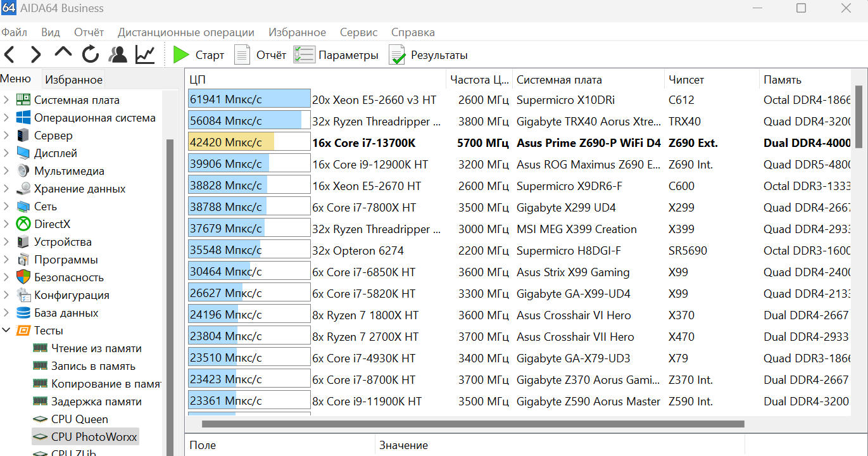This screenshot has width=868, height=456.
Task: Open the Отчёт menu in the menu bar
Action: (x=89, y=32)
